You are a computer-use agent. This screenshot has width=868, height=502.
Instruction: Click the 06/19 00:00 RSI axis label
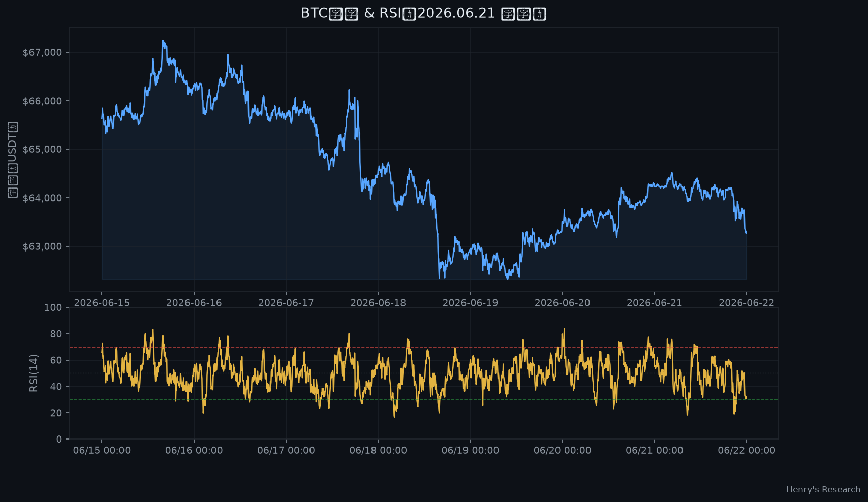click(x=470, y=450)
